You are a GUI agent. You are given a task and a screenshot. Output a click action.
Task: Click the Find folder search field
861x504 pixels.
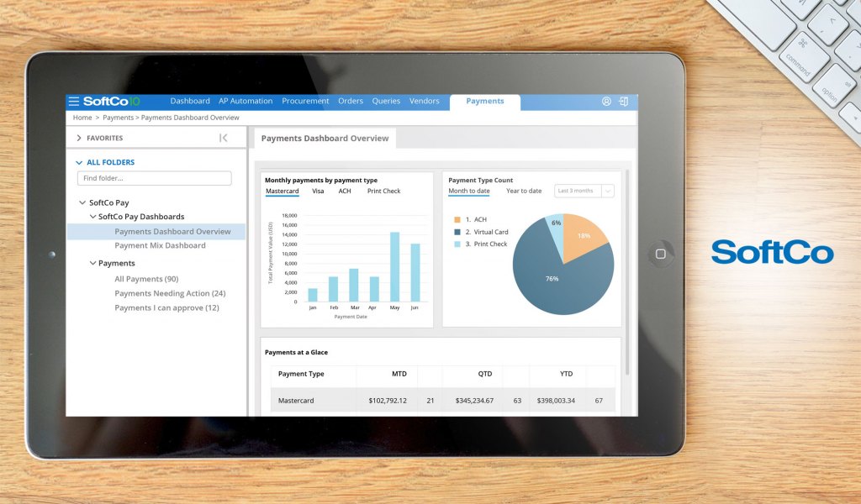(x=154, y=178)
